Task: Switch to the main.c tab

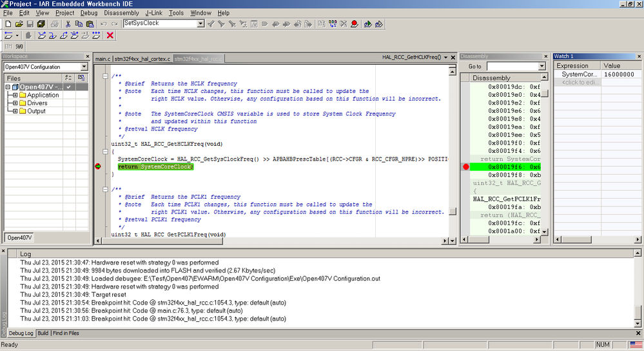Action: pyautogui.click(x=102, y=59)
